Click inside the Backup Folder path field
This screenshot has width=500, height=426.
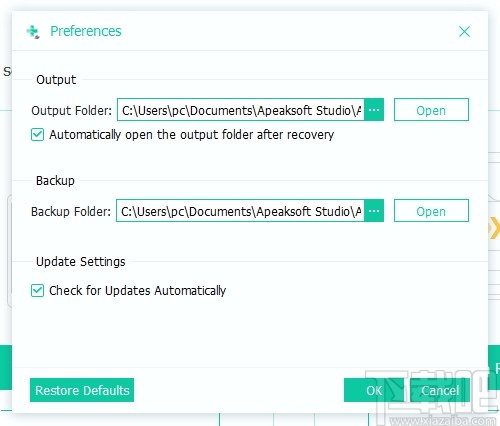240,211
